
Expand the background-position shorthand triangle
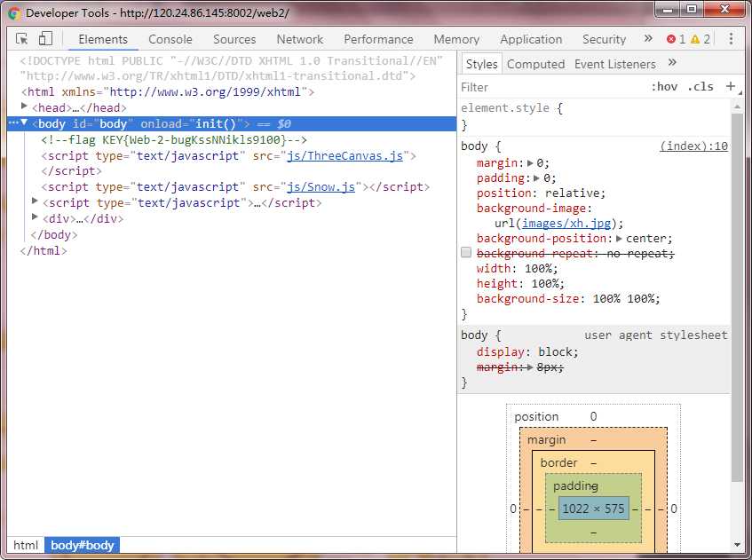619,238
